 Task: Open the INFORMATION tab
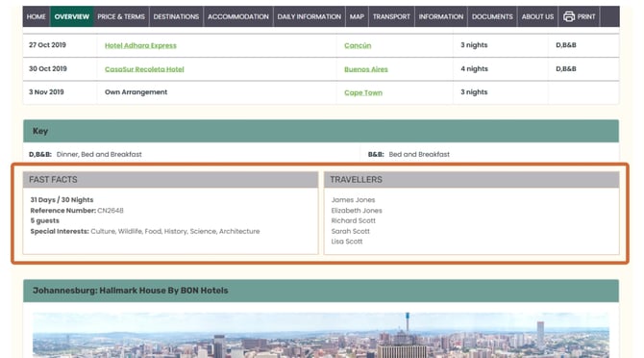(x=441, y=16)
